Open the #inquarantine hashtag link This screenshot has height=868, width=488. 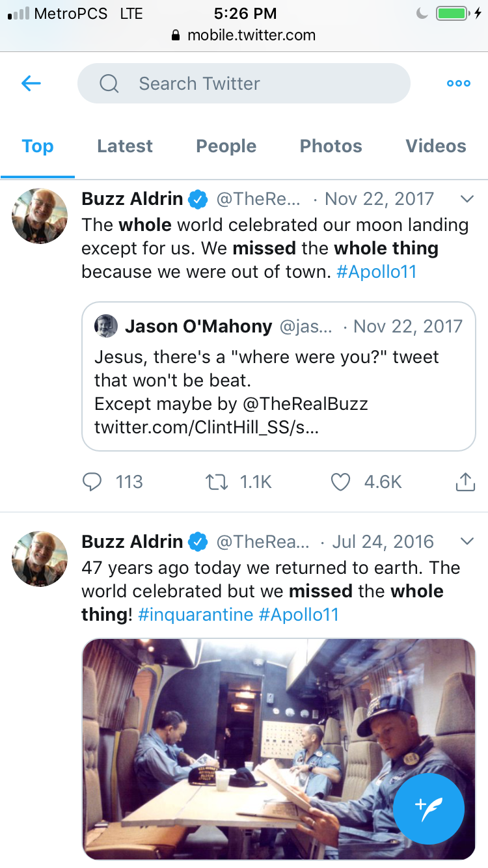tap(196, 614)
